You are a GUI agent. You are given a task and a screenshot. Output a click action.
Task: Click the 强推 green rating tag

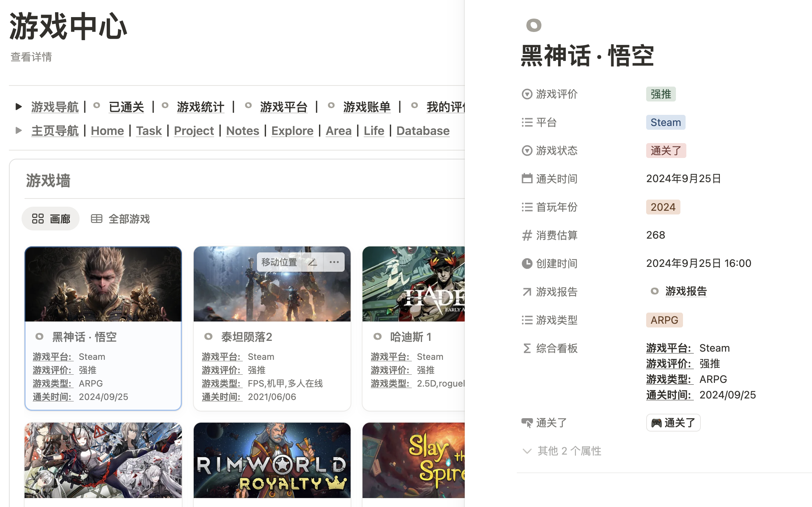pos(660,94)
